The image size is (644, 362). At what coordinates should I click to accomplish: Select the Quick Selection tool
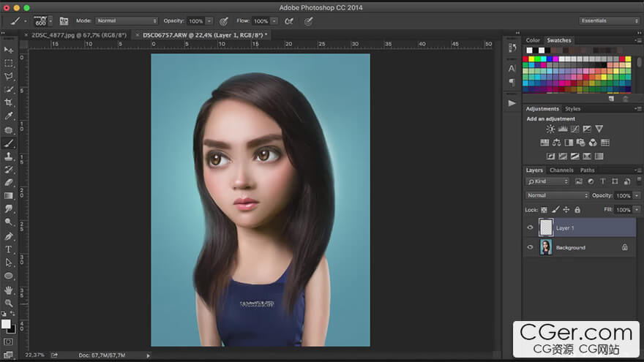click(8, 89)
